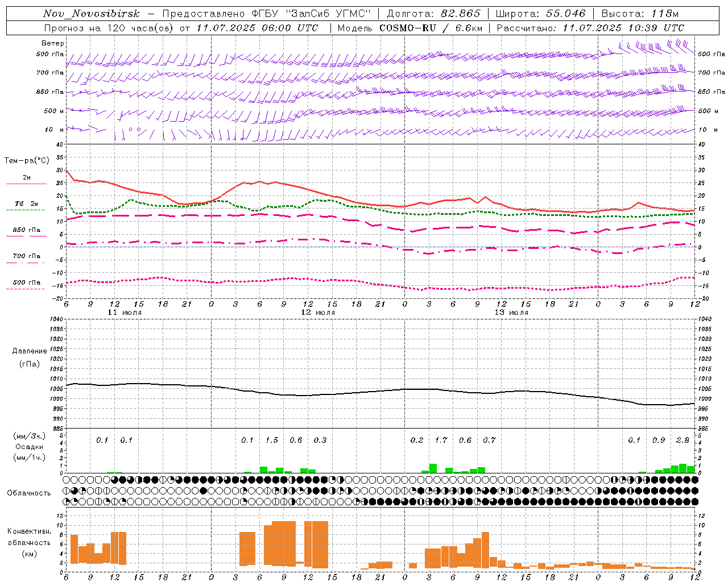The width and height of the screenshot is (728, 582).
Task: Click "Прогноз на 120 часа(ов)" text
Action: pos(109,28)
